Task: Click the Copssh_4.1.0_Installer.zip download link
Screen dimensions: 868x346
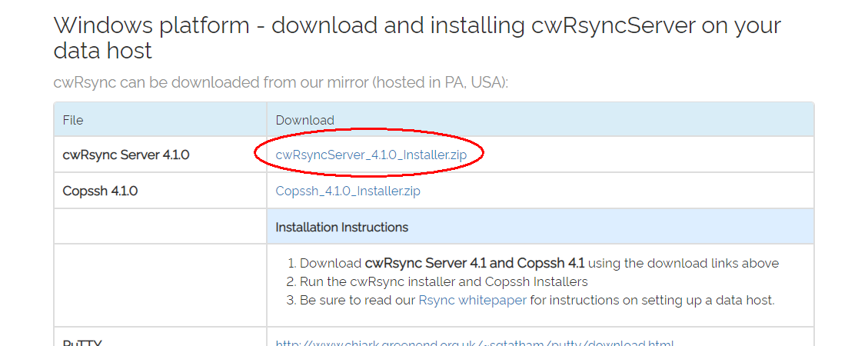Action: click(348, 191)
